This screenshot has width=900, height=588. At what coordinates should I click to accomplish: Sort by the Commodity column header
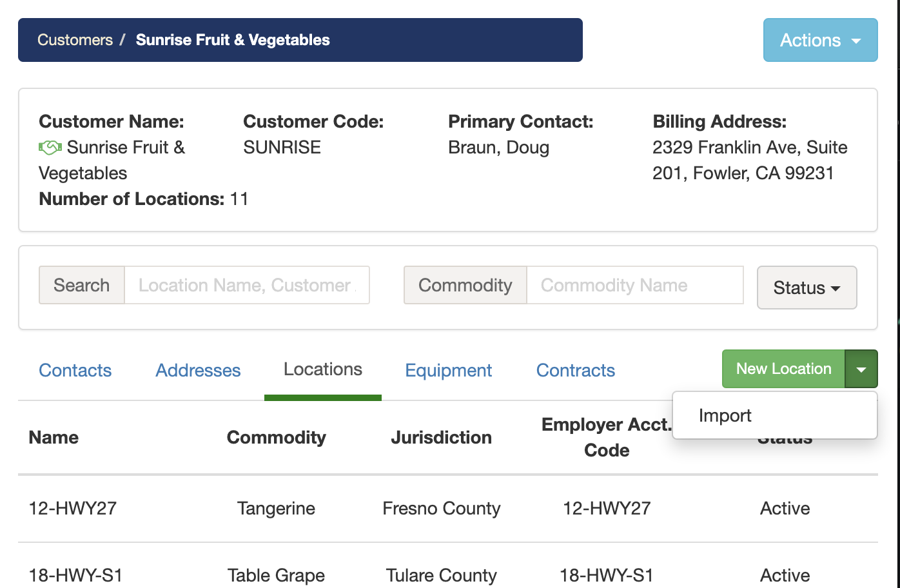tap(276, 437)
